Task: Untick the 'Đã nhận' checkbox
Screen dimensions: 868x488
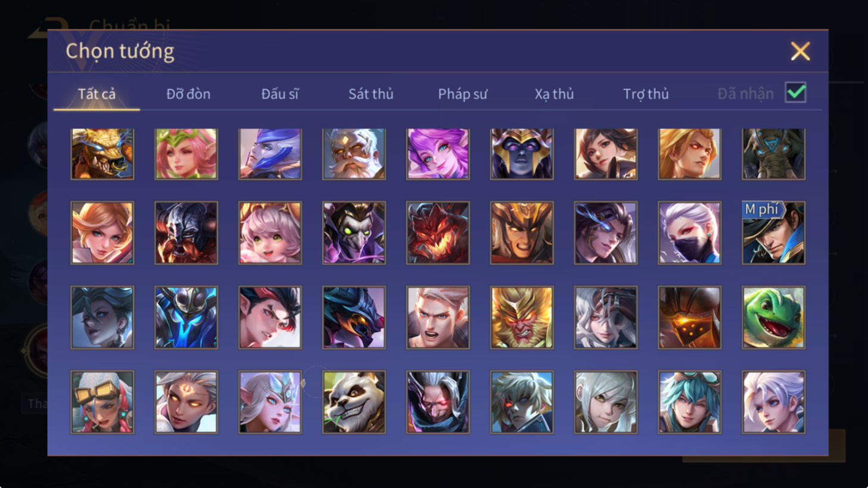Action: pos(795,93)
